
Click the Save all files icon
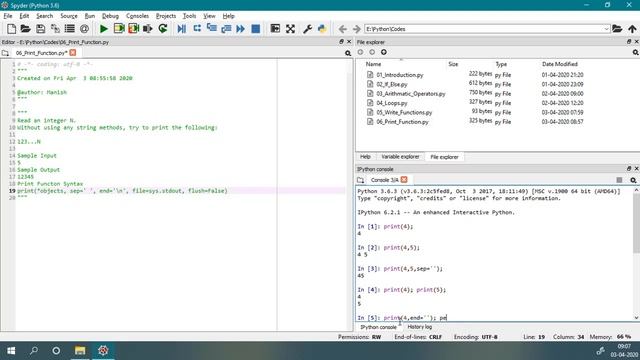pyautogui.click(x=55, y=29)
